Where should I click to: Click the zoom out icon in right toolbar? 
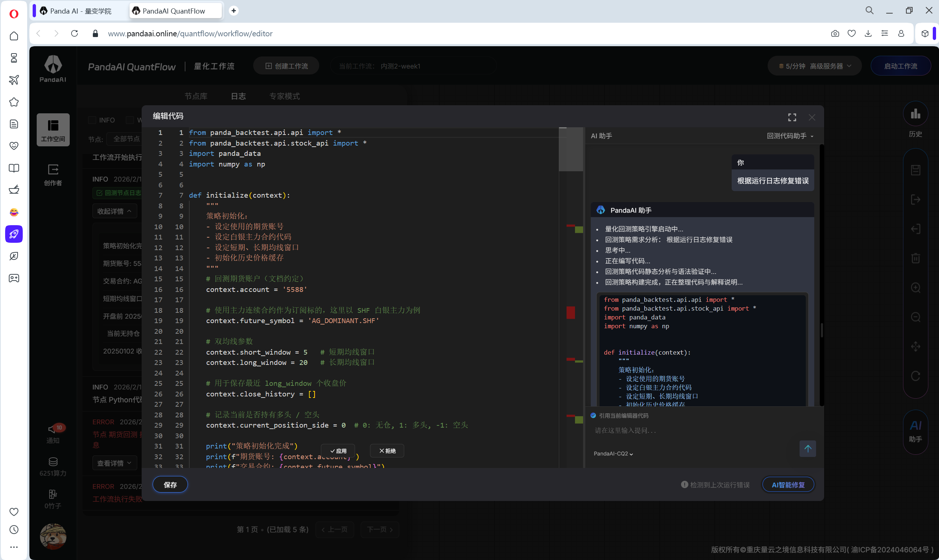point(915,317)
